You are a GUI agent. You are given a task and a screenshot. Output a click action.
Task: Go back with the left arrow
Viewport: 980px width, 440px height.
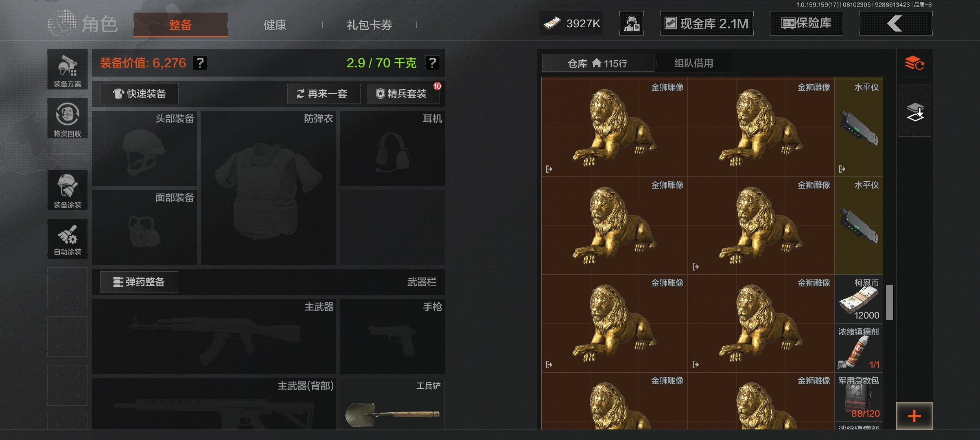point(896,24)
